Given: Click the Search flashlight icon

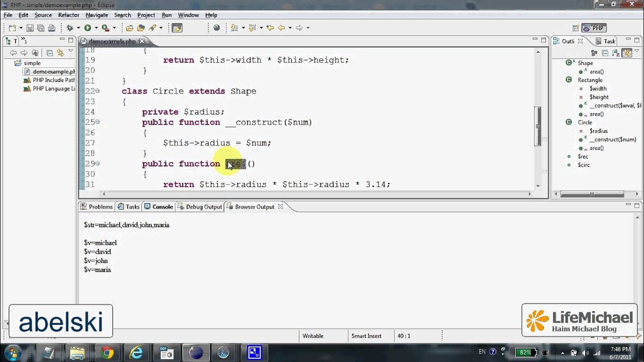Looking at the screenshot, I should tap(152, 28).
